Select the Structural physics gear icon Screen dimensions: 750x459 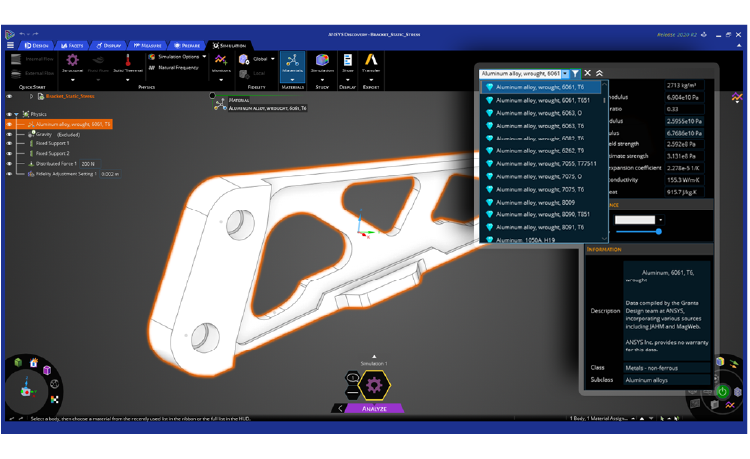72,60
